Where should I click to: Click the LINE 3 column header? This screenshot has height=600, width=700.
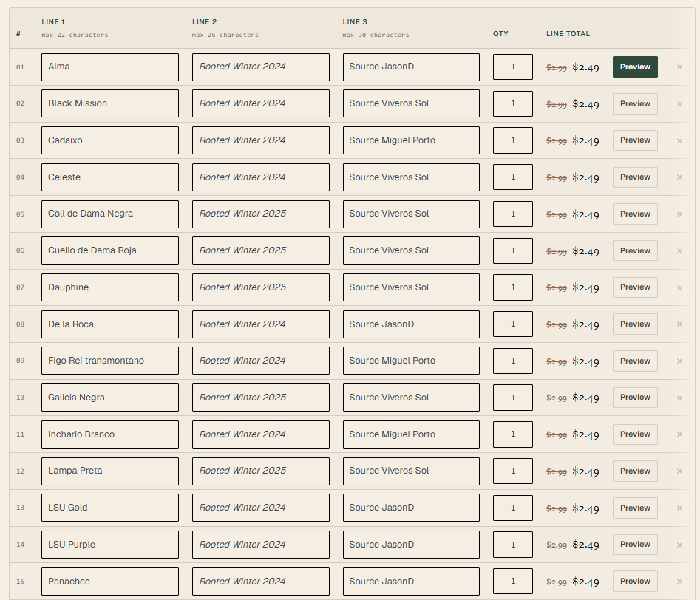[355, 22]
